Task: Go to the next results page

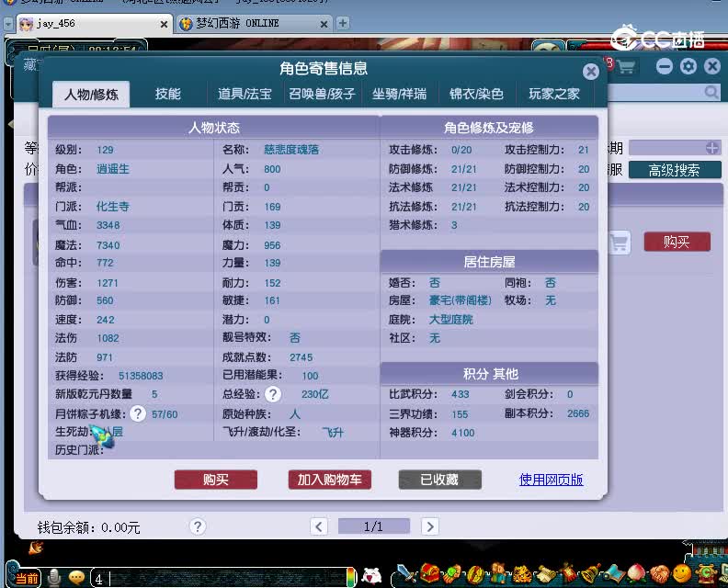Action: pyautogui.click(x=430, y=526)
